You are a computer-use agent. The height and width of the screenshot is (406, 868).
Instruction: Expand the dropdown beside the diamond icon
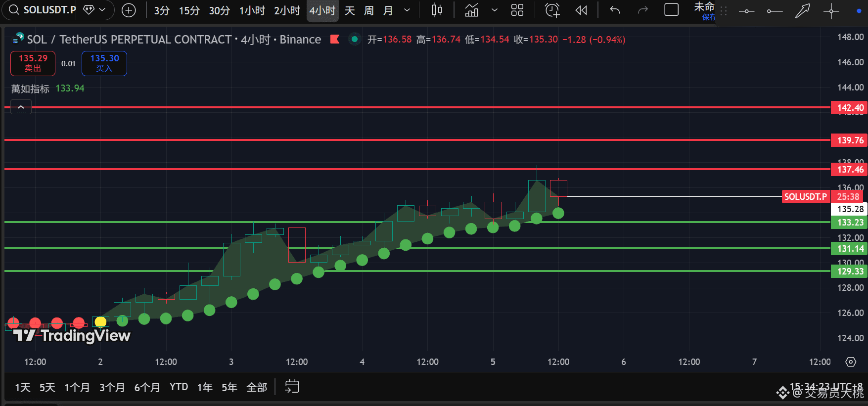[x=103, y=10]
